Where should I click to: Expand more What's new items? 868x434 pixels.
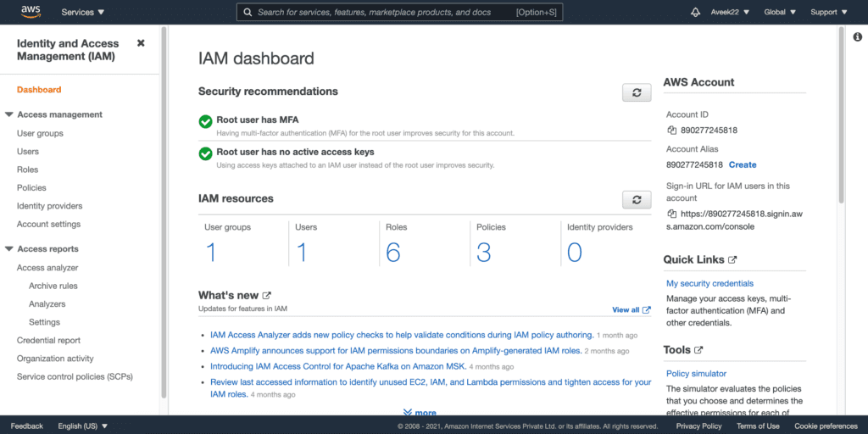tap(420, 413)
